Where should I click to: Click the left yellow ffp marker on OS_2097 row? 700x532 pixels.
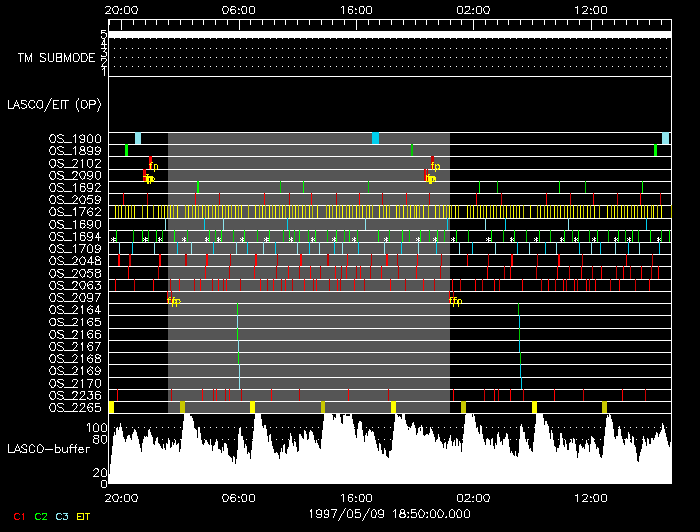tap(174, 301)
